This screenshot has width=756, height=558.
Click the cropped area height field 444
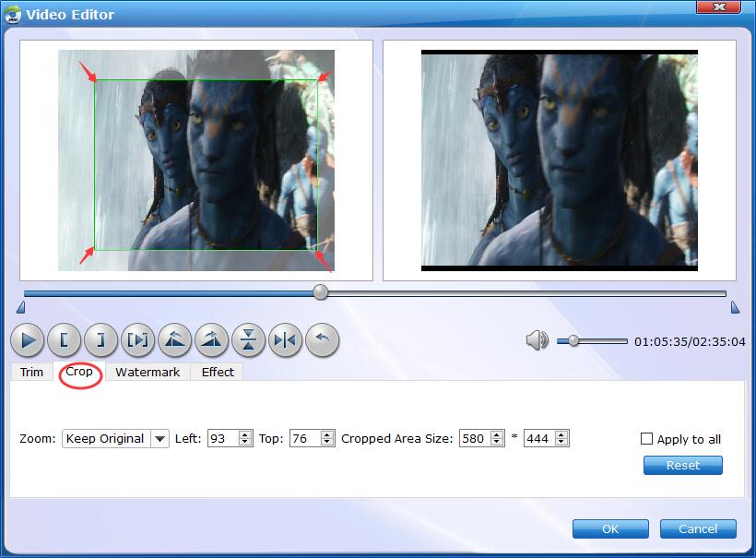coord(539,438)
